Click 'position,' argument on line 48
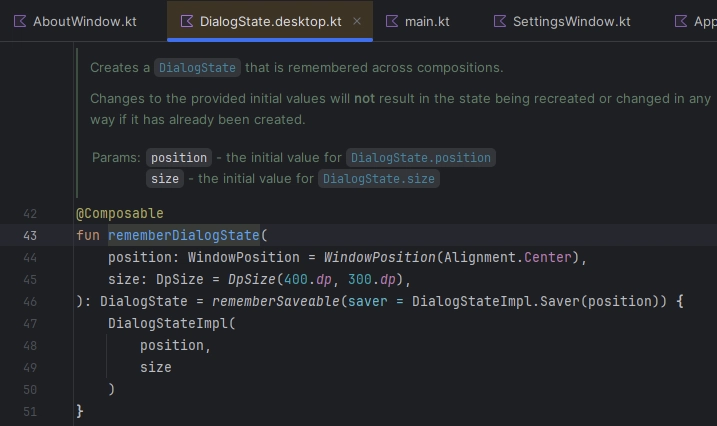This screenshot has width=717, height=426. pos(175,345)
